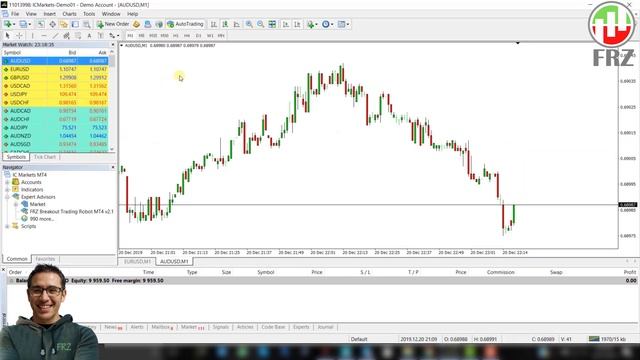
Task: Select the Text Label tool
Action: (100, 36)
